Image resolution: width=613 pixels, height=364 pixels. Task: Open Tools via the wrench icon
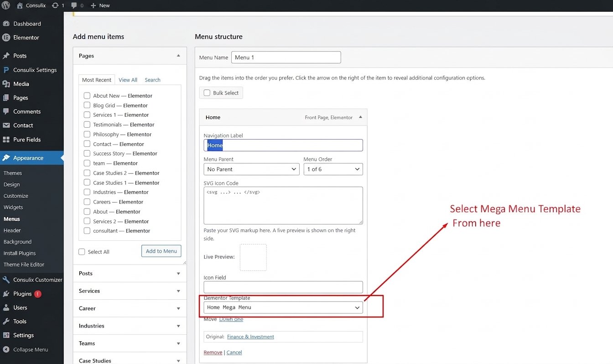pos(6,321)
